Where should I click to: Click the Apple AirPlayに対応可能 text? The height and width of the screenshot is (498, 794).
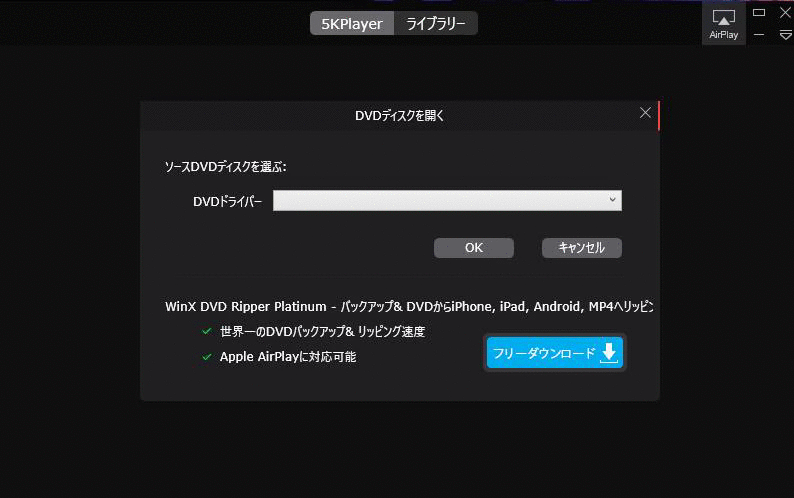tap(288, 357)
